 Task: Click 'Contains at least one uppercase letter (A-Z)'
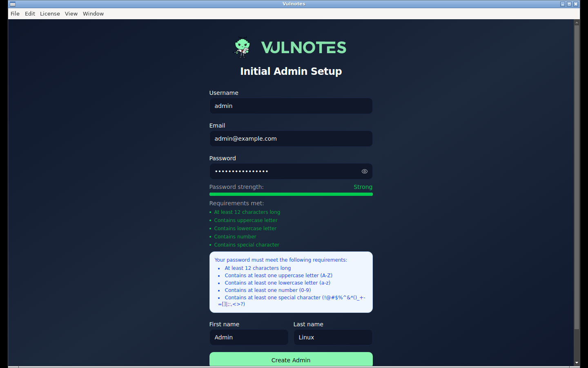click(278, 276)
